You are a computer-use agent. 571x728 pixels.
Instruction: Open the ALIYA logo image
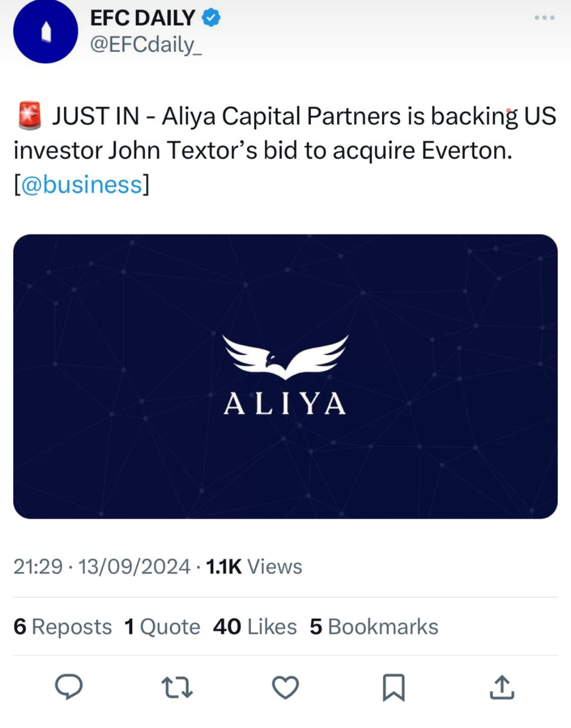[285, 376]
